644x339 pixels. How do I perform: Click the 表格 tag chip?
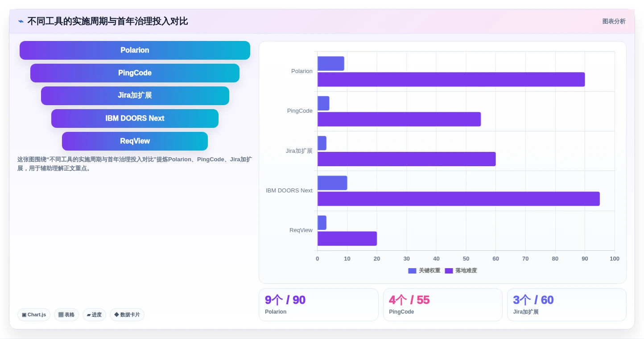tap(66, 315)
